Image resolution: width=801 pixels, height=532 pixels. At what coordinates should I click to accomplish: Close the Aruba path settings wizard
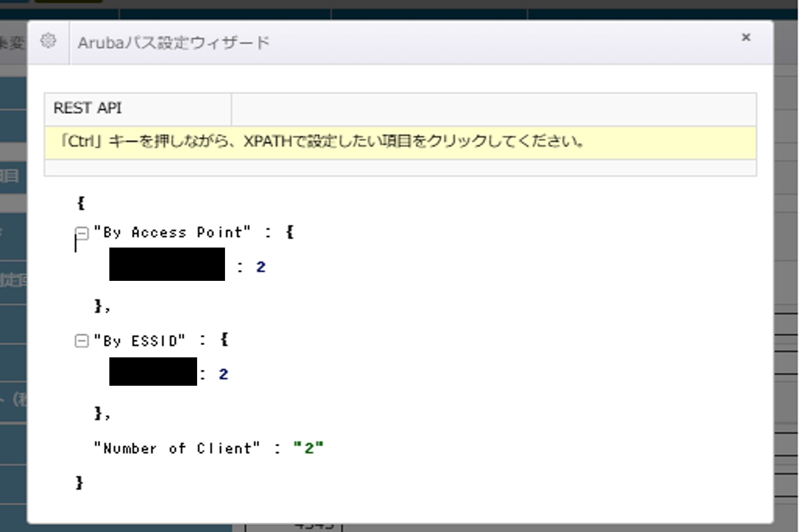[746, 37]
